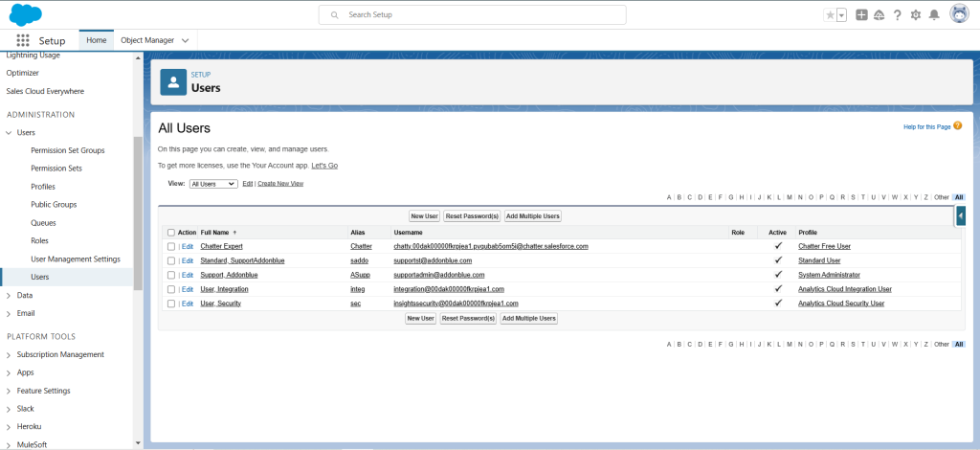Open Queues in sidebar
The image size is (980, 450).
(43, 222)
